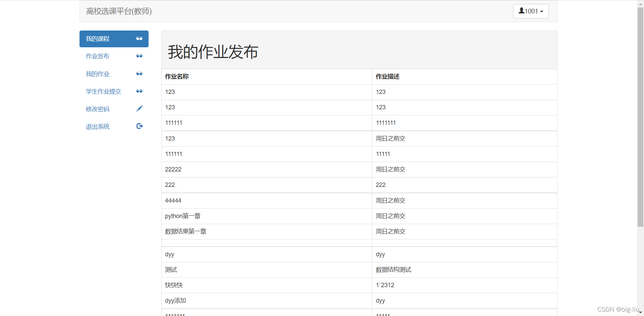Select 退出系统 to log out
644x316 pixels.
click(x=114, y=126)
